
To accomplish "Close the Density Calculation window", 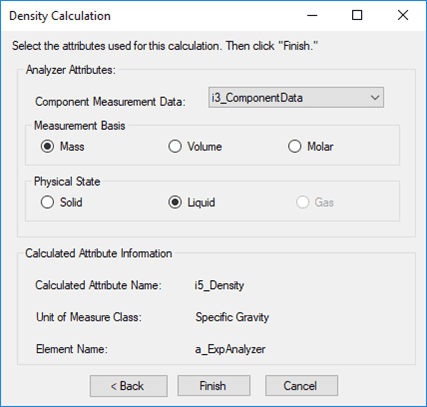I will (403, 15).
